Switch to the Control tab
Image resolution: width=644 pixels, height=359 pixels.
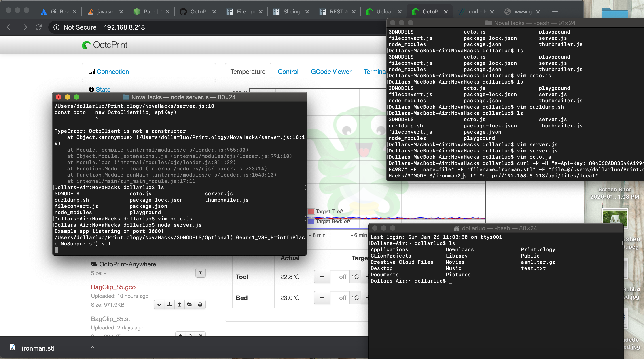pyautogui.click(x=288, y=72)
